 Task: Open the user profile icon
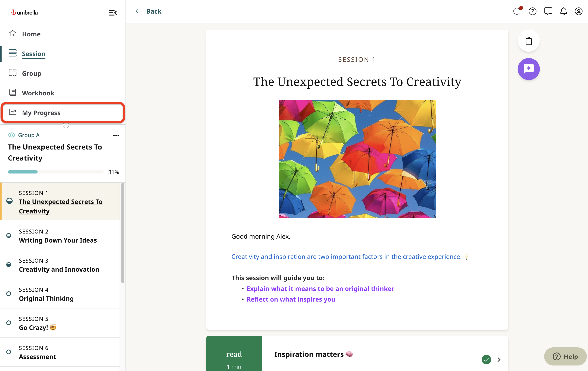579,11
